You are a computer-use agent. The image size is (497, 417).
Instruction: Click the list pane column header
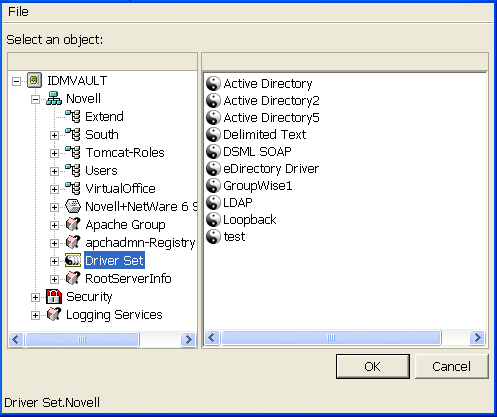[x=345, y=61]
